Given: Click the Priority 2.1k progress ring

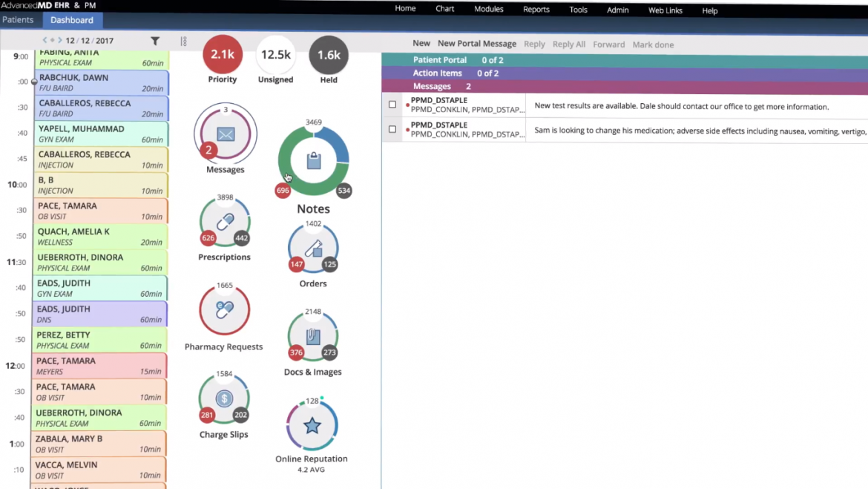Looking at the screenshot, I should 223,55.
